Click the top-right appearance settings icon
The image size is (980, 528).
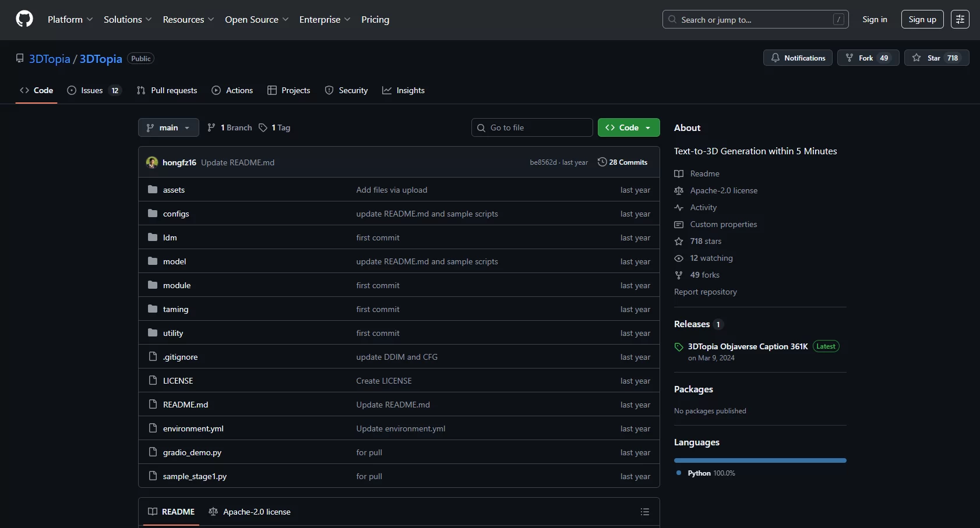click(960, 19)
